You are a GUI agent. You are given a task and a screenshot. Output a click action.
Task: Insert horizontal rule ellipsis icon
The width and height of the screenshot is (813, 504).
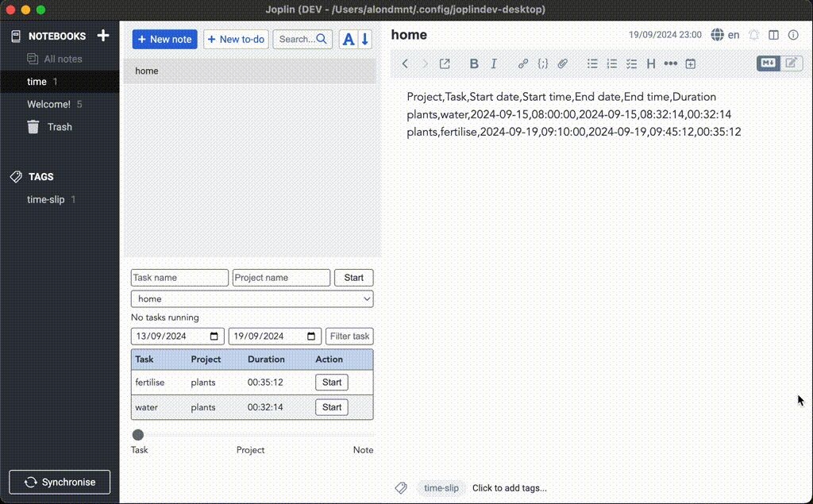670,63
